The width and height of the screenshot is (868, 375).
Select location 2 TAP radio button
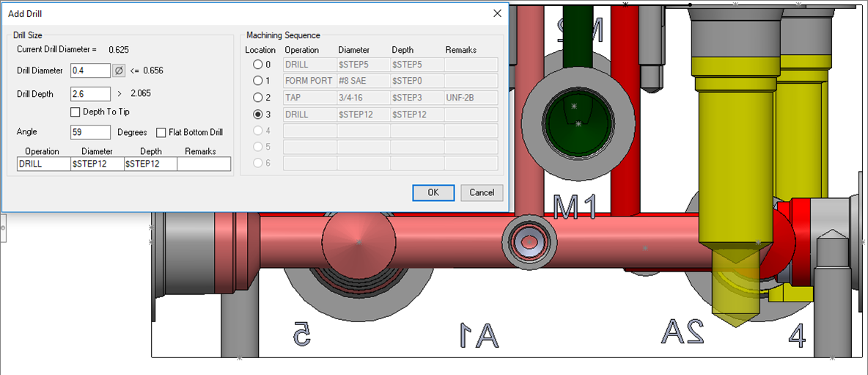click(257, 98)
